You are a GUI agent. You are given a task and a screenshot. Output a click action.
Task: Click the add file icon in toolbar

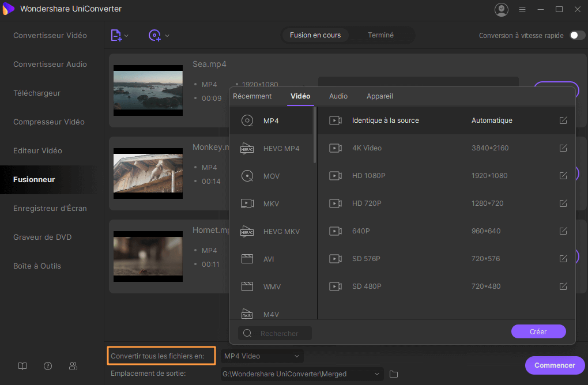(x=116, y=35)
